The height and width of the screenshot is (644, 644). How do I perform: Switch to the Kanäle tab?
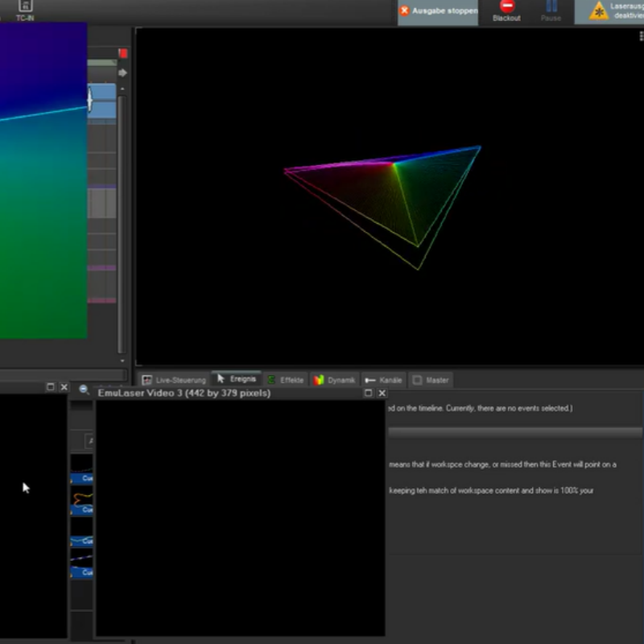pos(383,380)
